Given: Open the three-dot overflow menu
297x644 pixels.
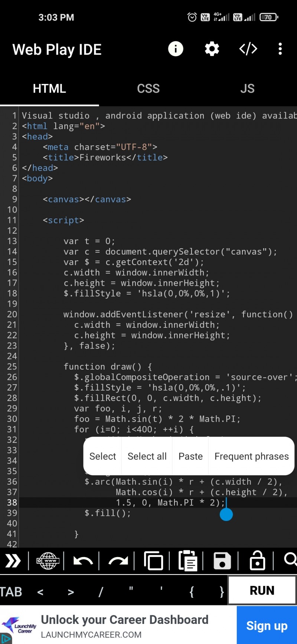Looking at the screenshot, I should click(280, 49).
